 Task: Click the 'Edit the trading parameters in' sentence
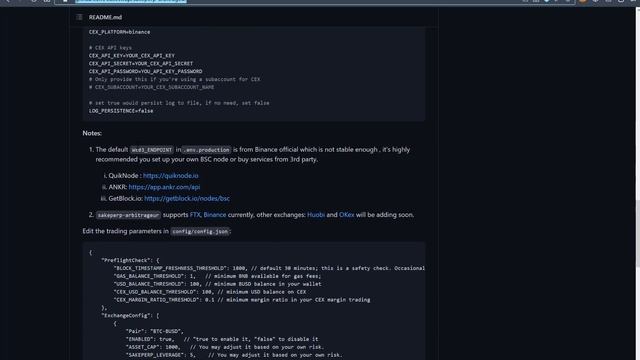pyautogui.click(x=125, y=231)
